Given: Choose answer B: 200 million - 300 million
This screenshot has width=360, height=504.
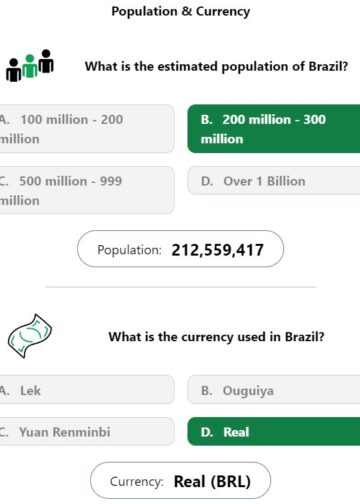Looking at the screenshot, I should [x=274, y=129].
